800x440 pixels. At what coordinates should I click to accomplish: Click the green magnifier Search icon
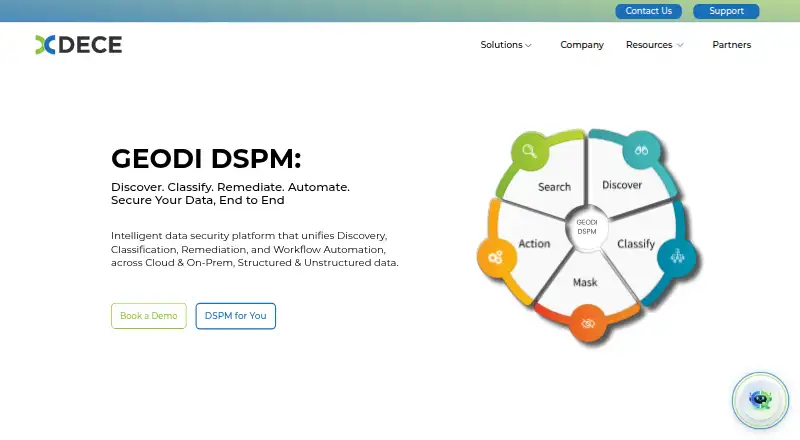tap(530, 151)
